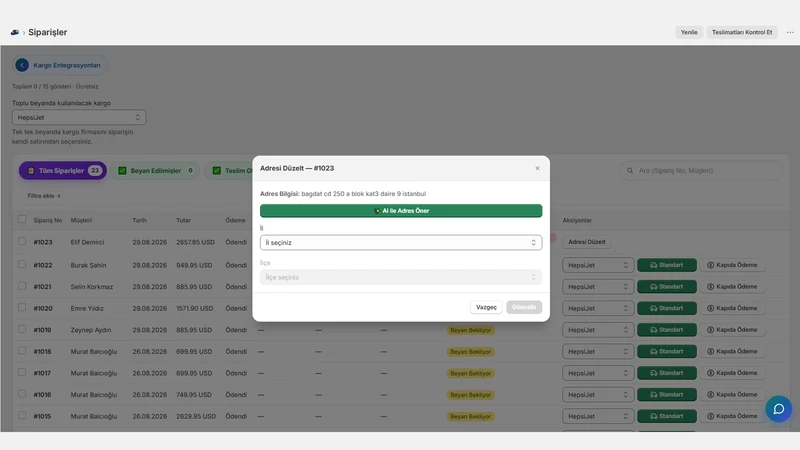Viewport: 800px width, 450px height.
Task: Click the Yenile button
Action: (x=689, y=32)
